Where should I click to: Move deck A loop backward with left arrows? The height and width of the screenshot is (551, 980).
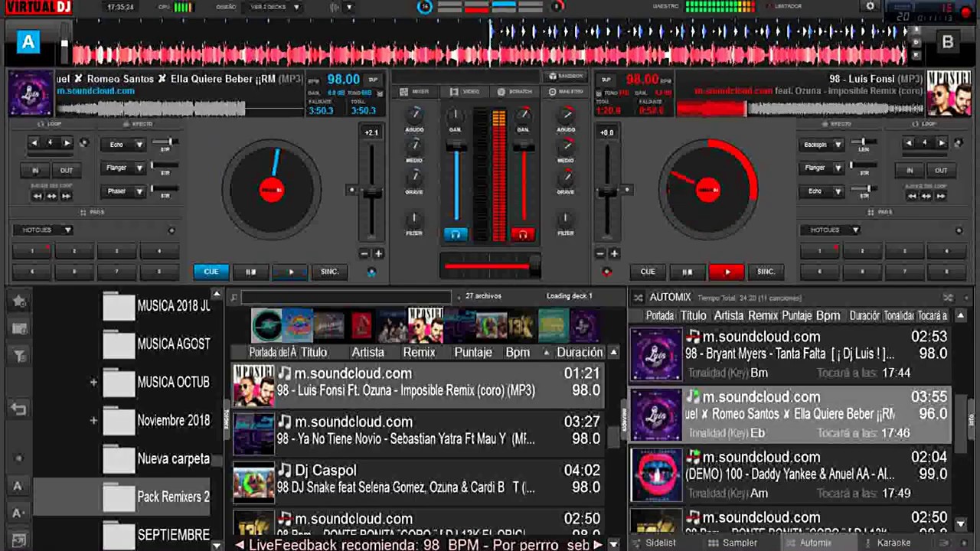point(37,197)
